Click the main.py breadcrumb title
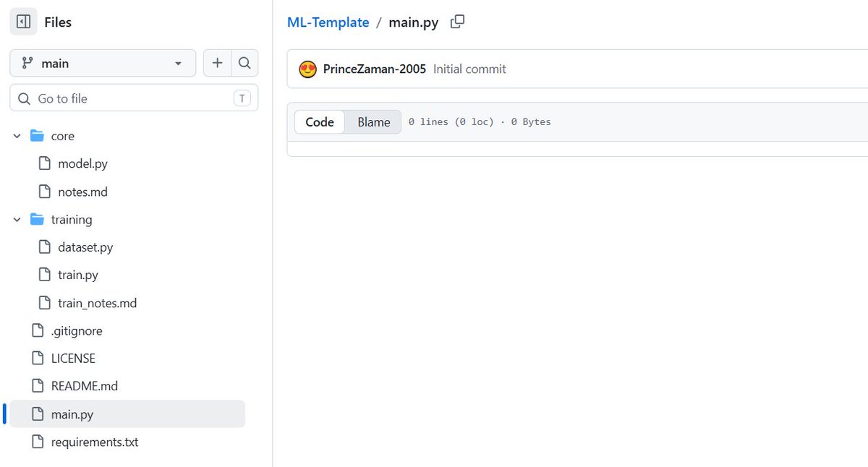This screenshot has height=467, width=868. [414, 22]
